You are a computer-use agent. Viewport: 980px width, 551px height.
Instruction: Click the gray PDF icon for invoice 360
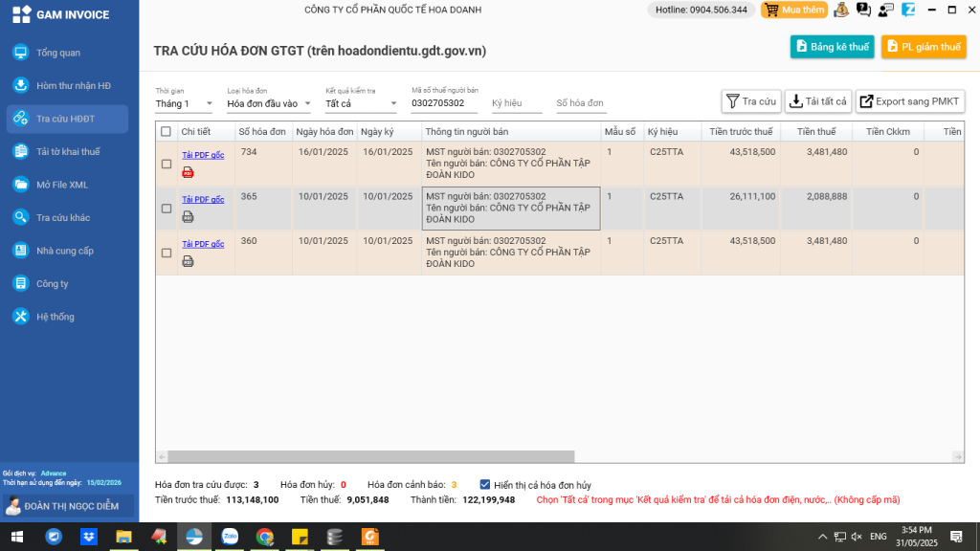pyautogui.click(x=188, y=261)
